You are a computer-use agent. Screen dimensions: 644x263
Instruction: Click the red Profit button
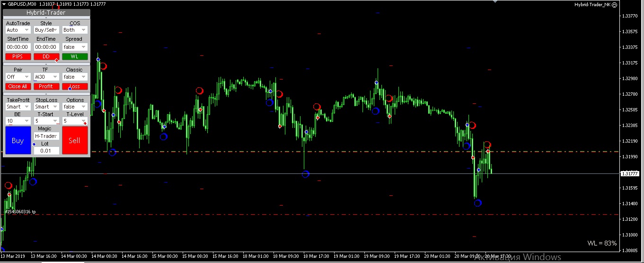pyautogui.click(x=46, y=86)
